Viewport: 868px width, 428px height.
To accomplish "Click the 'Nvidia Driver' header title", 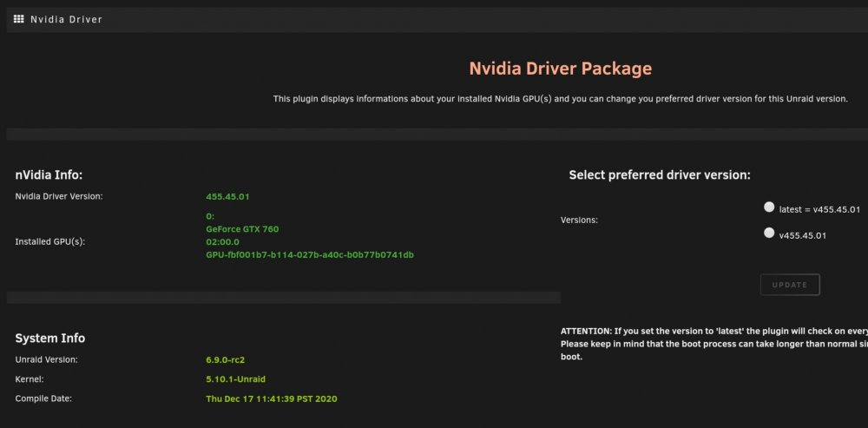I will [x=67, y=19].
